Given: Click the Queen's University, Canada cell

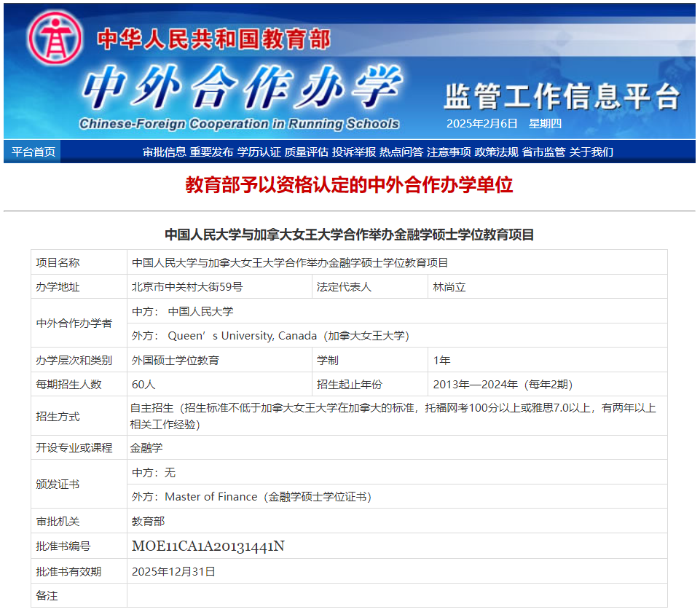Looking at the screenshot, I should pyautogui.click(x=397, y=335).
